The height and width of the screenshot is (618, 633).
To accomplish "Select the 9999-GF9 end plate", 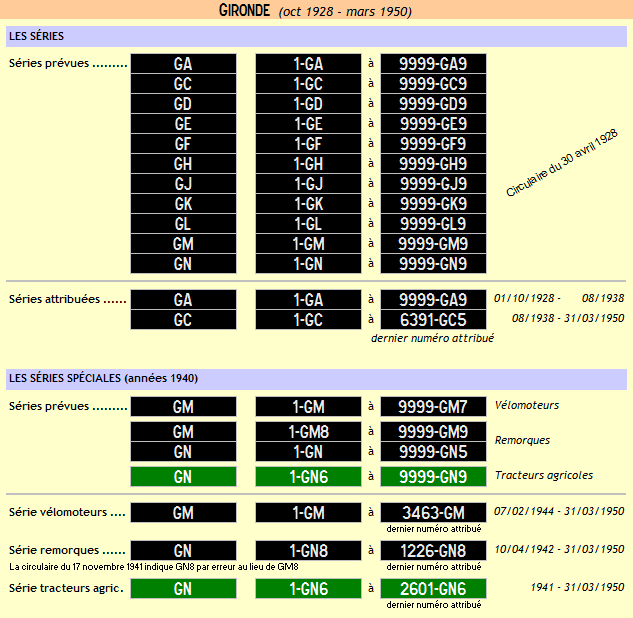I will tap(433, 144).
